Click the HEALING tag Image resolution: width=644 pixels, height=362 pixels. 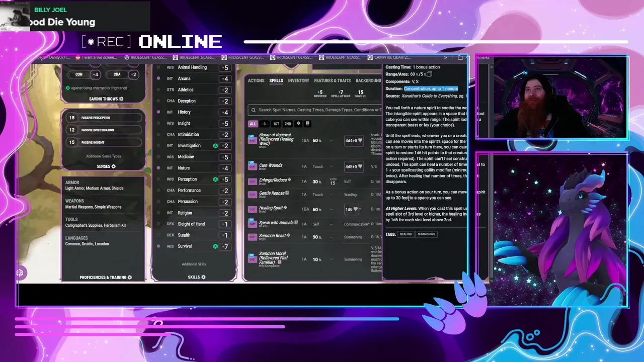coord(406,234)
